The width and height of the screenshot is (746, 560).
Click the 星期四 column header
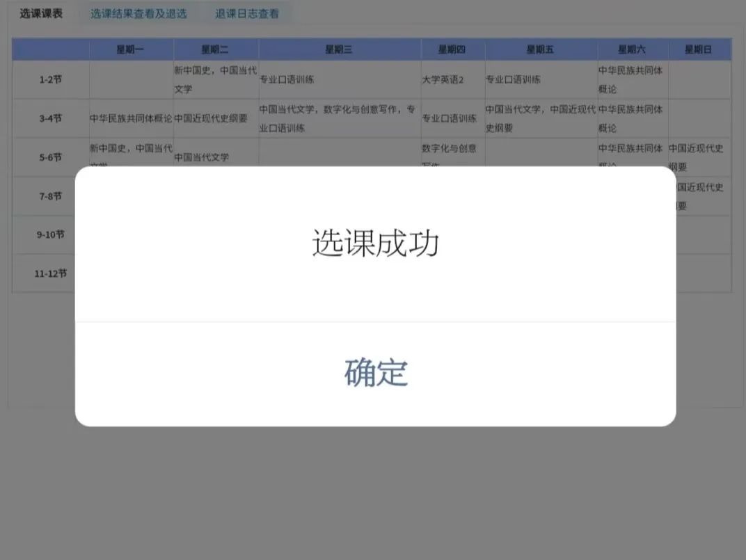pyautogui.click(x=452, y=49)
